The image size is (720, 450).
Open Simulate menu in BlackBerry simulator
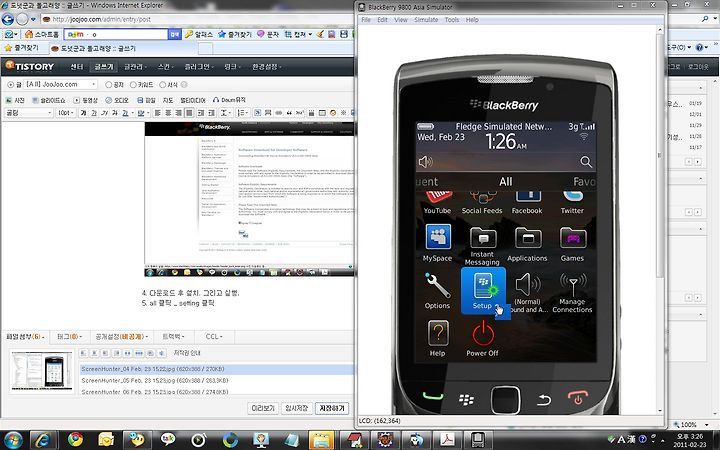pos(426,20)
